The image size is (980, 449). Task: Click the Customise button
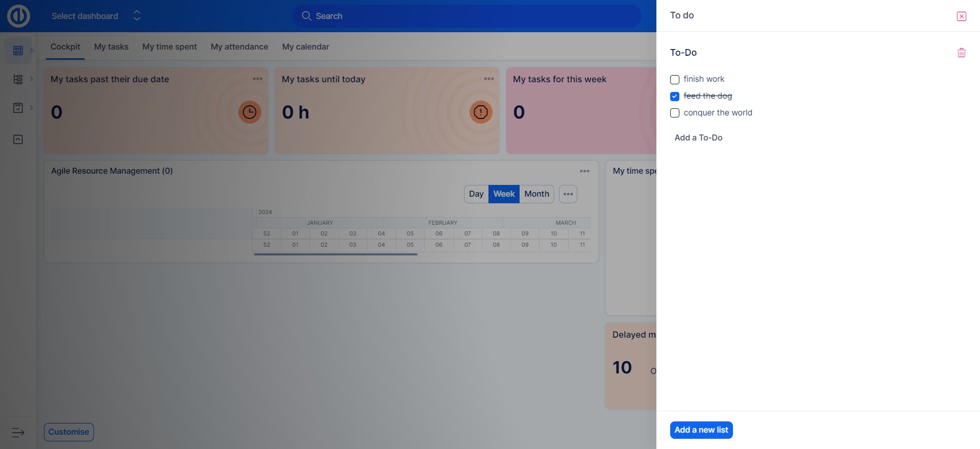pos(69,432)
